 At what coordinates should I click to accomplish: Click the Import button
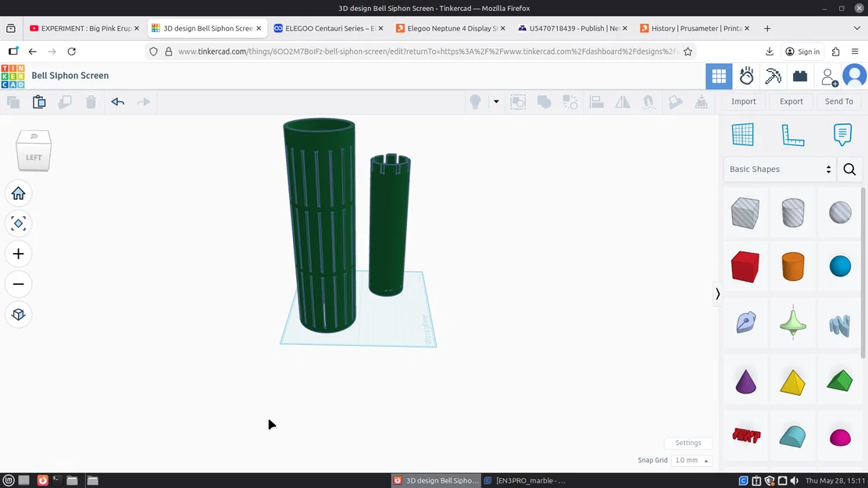coord(743,102)
